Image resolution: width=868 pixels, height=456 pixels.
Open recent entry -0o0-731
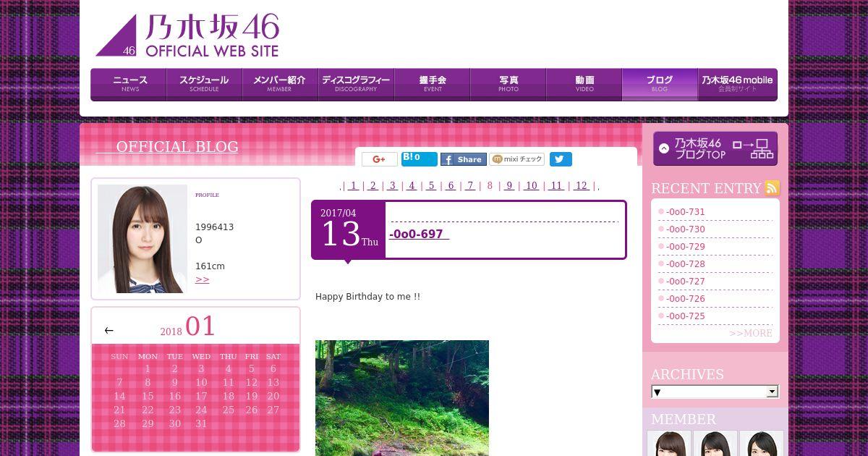coord(685,212)
